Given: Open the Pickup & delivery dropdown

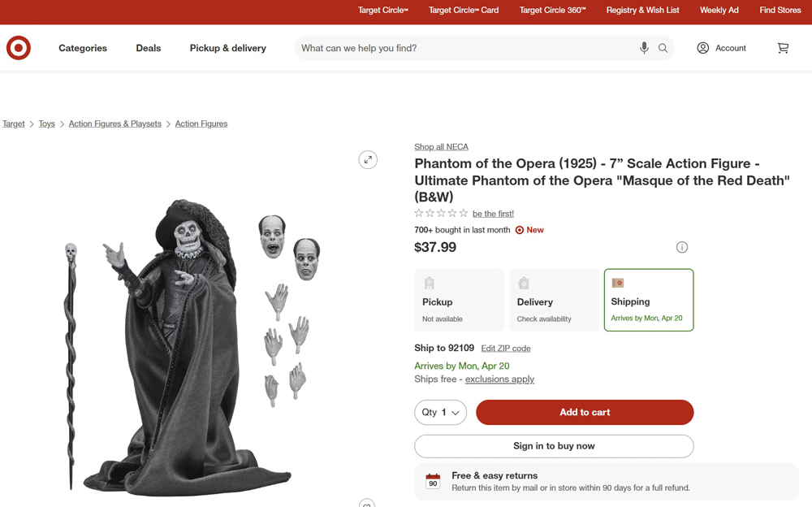Looking at the screenshot, I should 227,48.
